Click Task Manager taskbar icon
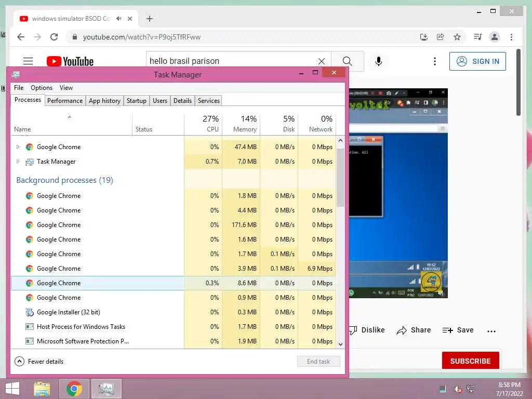532x399 pixels. click(106, 389)
